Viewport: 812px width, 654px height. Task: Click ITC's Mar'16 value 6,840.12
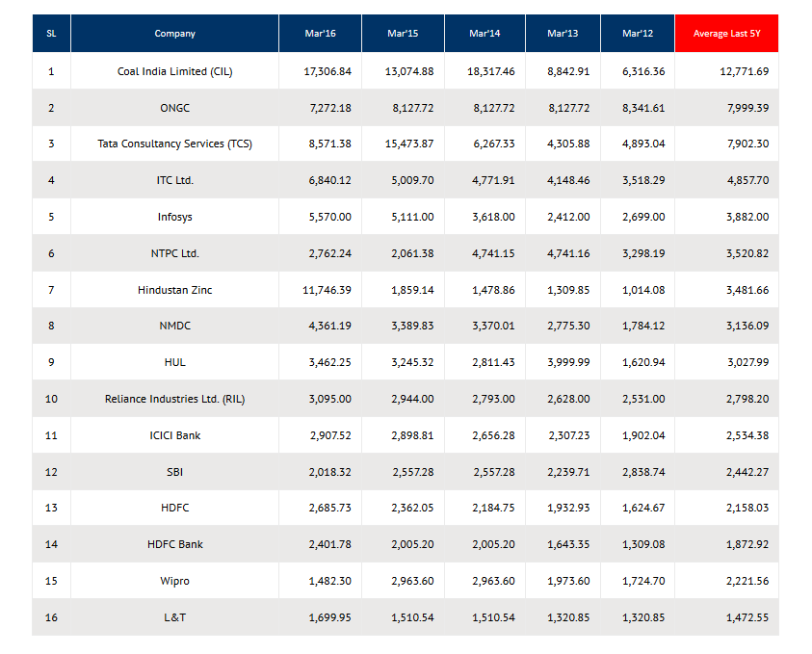329,181
